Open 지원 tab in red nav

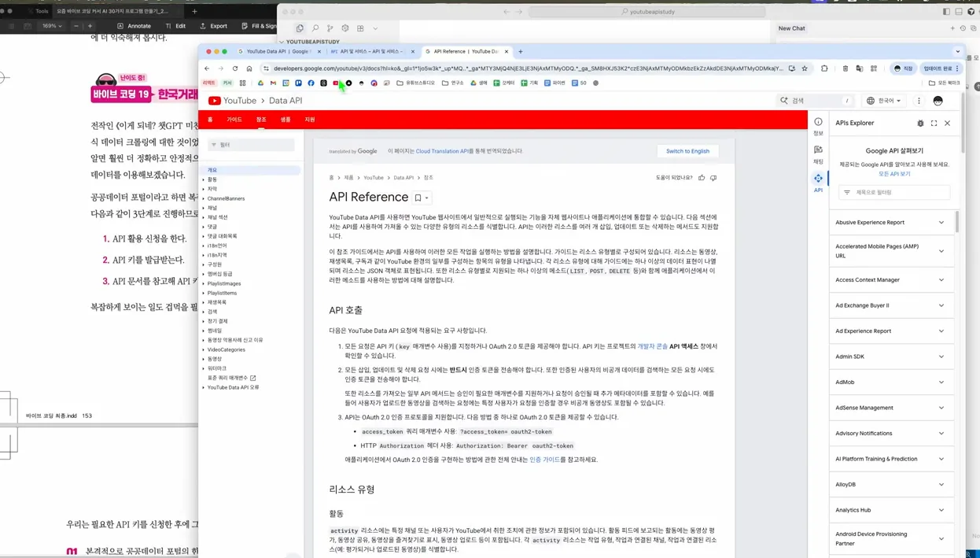[310, 120]
